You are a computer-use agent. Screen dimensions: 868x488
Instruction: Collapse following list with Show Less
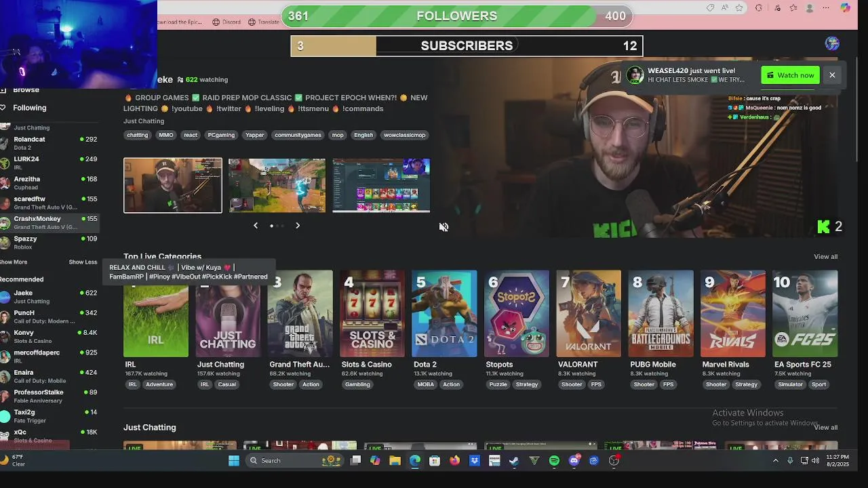(x=83, y=262)
